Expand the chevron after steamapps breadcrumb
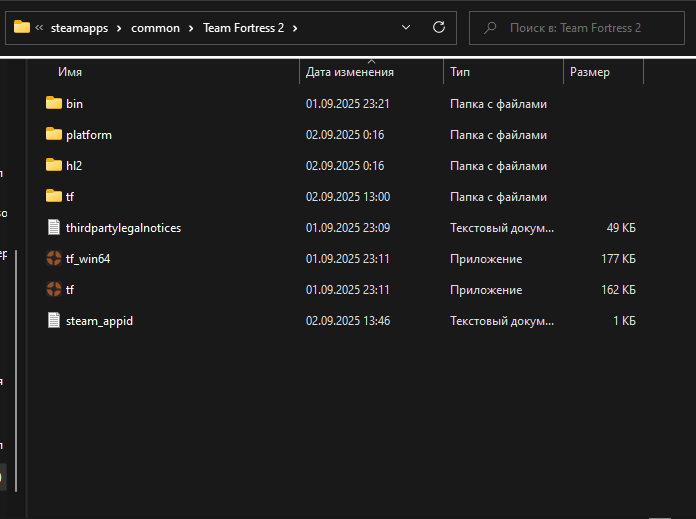This screenshot has width=696, height=519. pyautogui.click(x=119, y=28)
